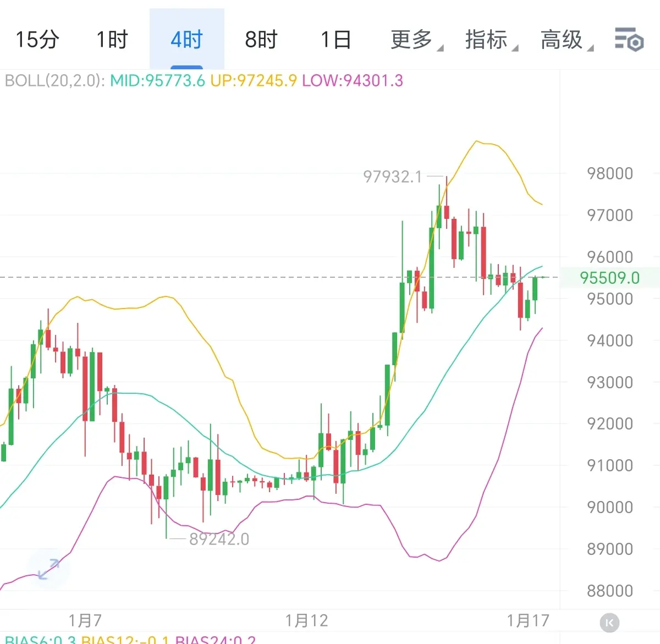The height and width of the screenshot is (644, 660).
Task: Open the 高级 advanced dropdown
Action: [566, 40]
